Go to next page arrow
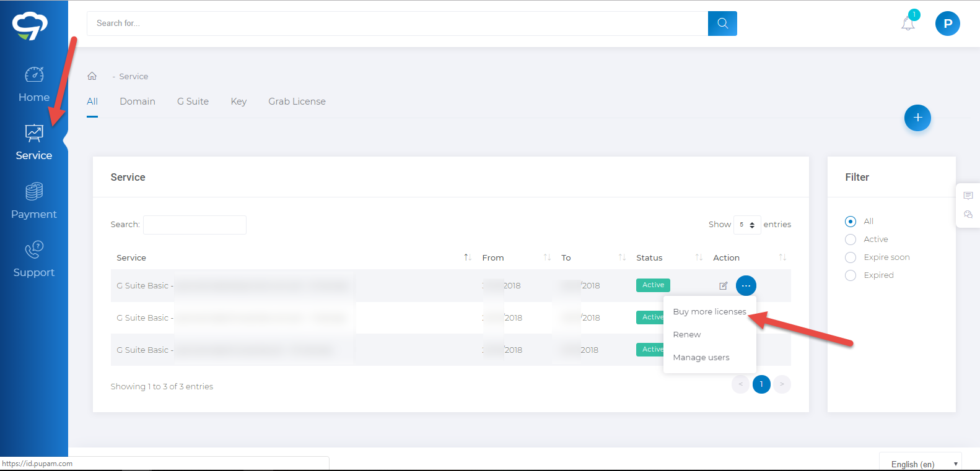 (x=782, y=384)
